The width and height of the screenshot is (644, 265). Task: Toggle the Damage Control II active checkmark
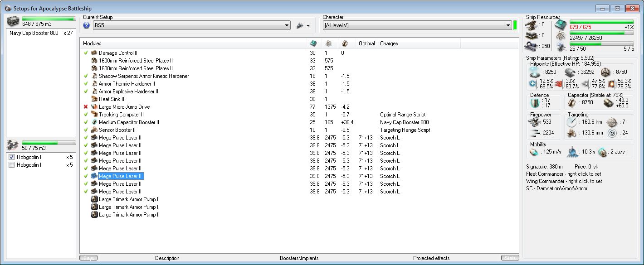[x=86, y=53]
